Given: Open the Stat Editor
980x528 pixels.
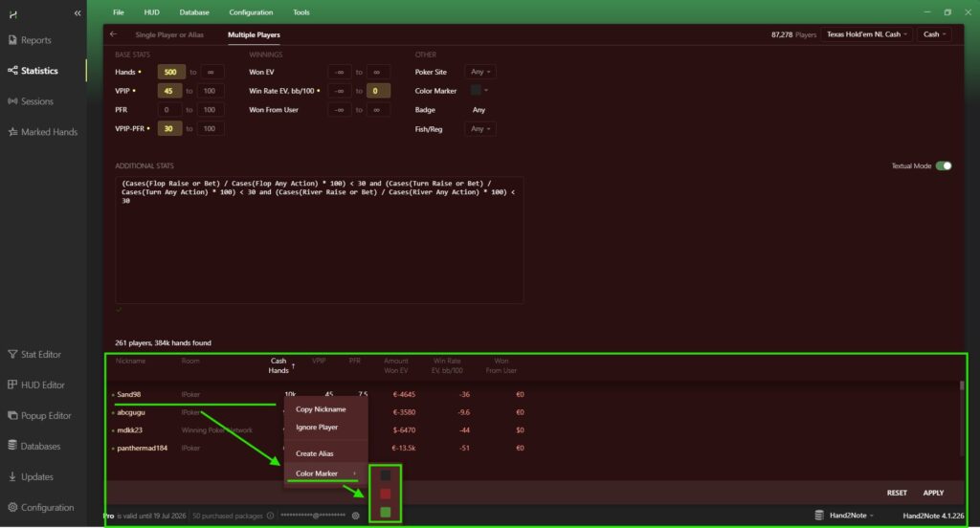Looking at the screenshot, I should (40, 354).
